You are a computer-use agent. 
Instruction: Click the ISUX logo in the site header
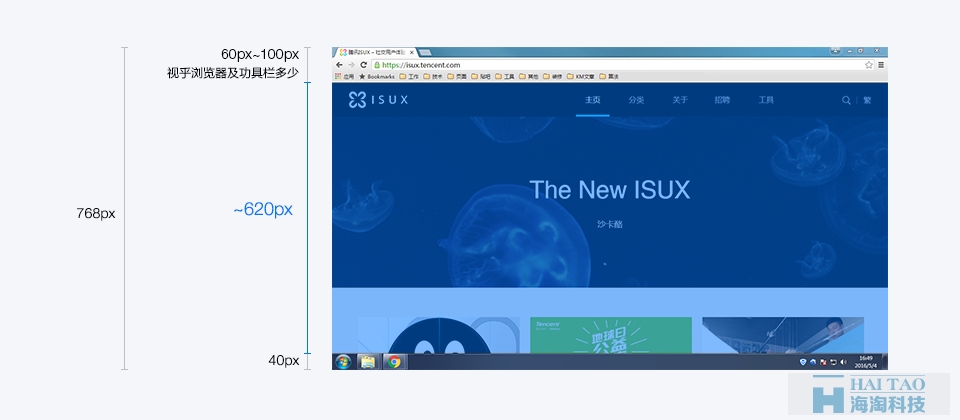point(378,100)
